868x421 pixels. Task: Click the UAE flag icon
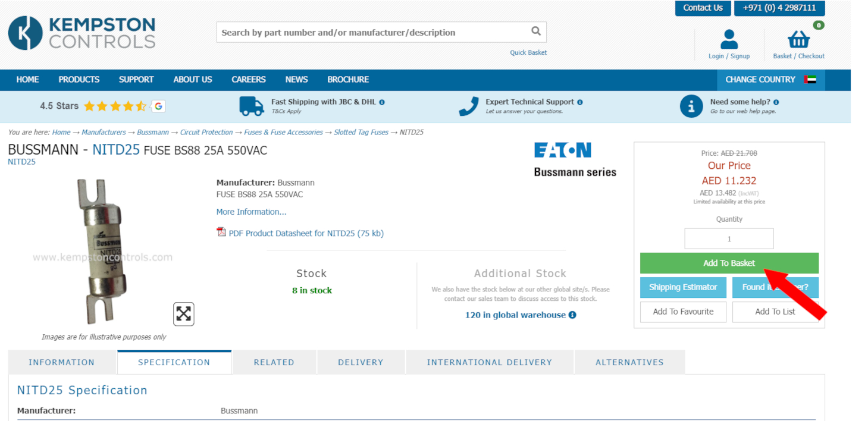810,80
